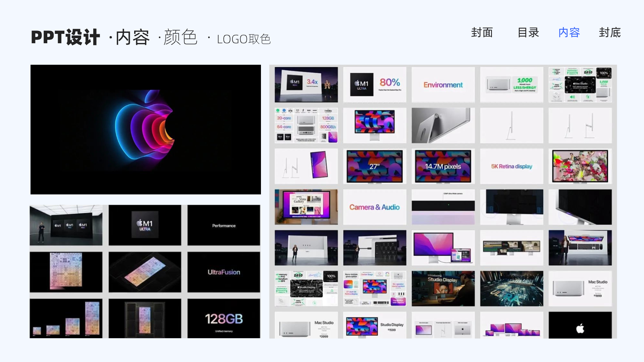
Task: Open the 'Performance' black thumbnail
Action: [x=224, y=225]
